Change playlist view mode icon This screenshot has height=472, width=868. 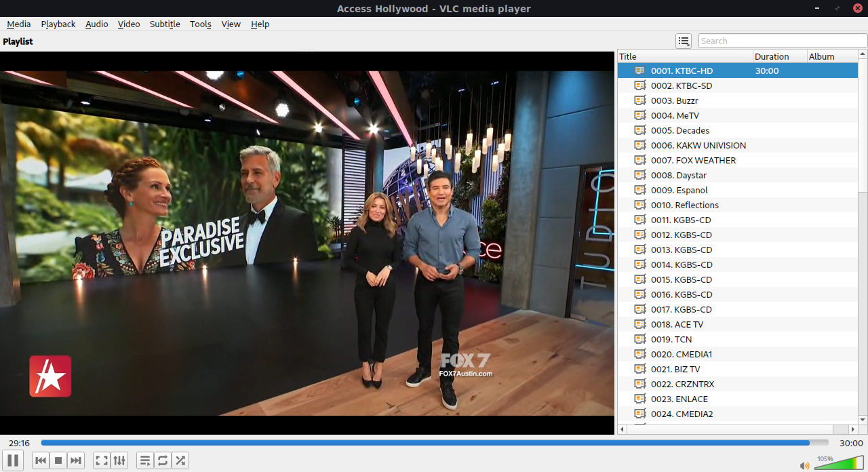(x=684, y=41)
